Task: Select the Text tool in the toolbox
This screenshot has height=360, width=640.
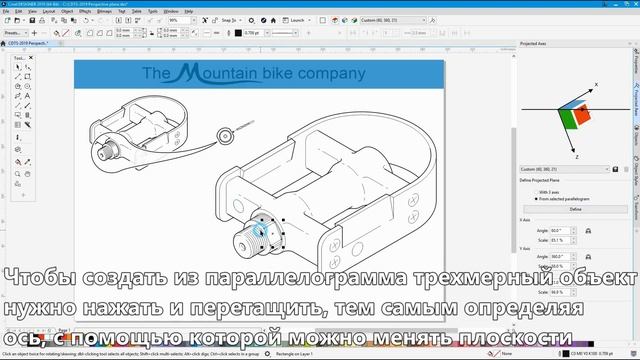Action: tap(27, 96)
